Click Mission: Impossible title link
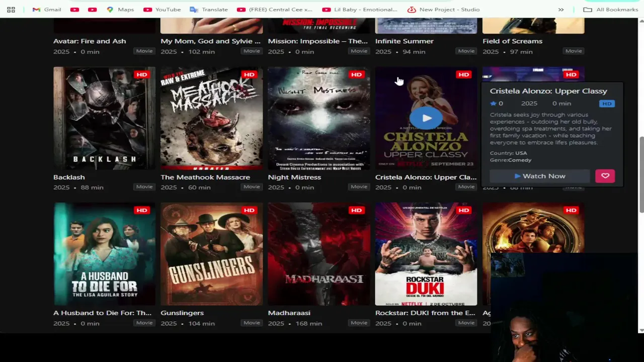This screenshot has width=644, height=362. (317, 41)
